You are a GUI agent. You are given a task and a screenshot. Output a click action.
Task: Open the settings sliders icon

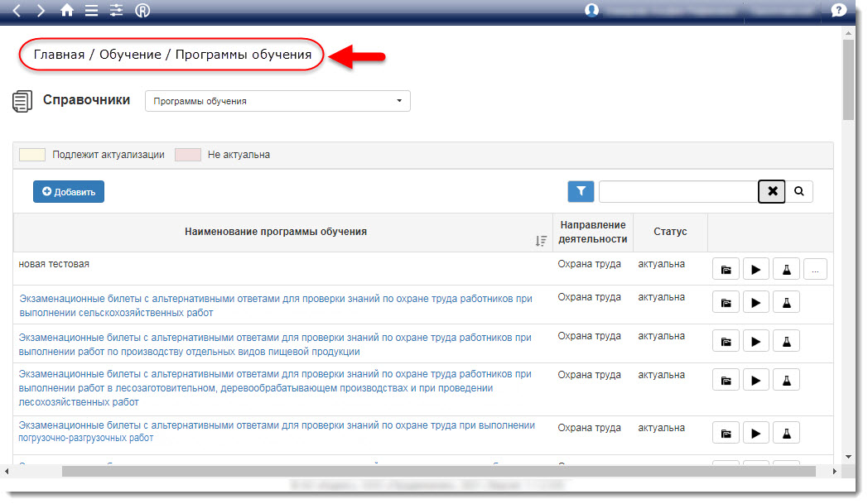point(116,11)
